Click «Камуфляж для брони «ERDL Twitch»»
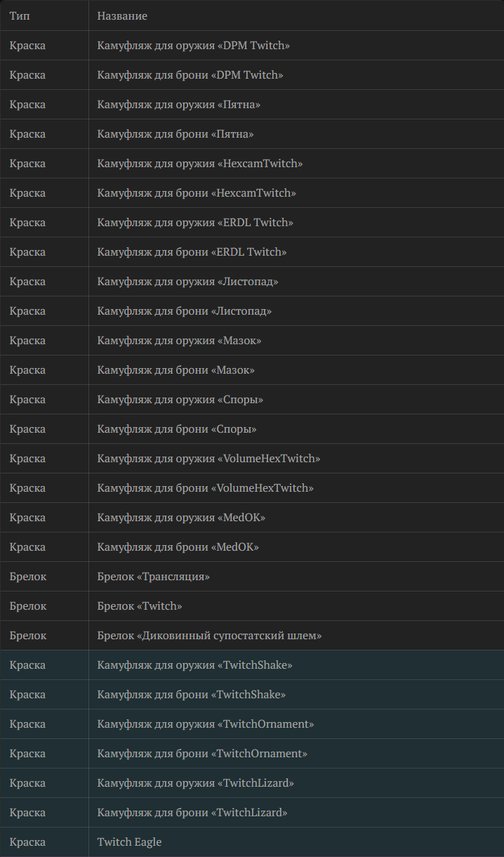Image resolution: width=504 pixels, height=857 pixels. tap(192, 252)
